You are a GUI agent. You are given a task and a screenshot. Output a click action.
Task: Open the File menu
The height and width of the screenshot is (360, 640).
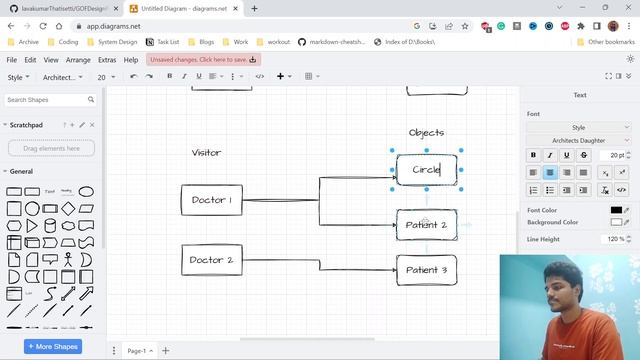pos(12,60)
